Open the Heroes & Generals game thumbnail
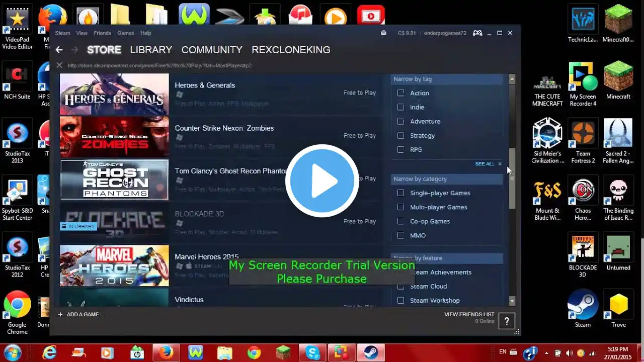 114,94
